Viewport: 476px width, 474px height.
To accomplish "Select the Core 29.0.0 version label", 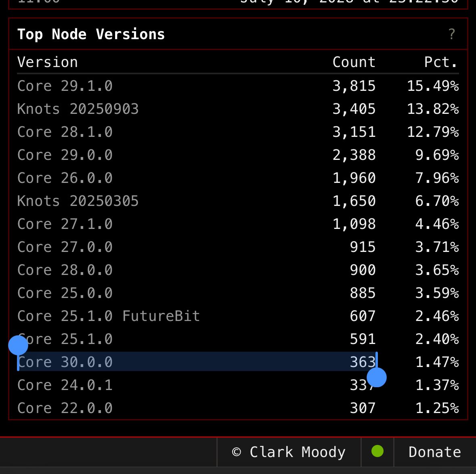I will (x=65, y=155).
